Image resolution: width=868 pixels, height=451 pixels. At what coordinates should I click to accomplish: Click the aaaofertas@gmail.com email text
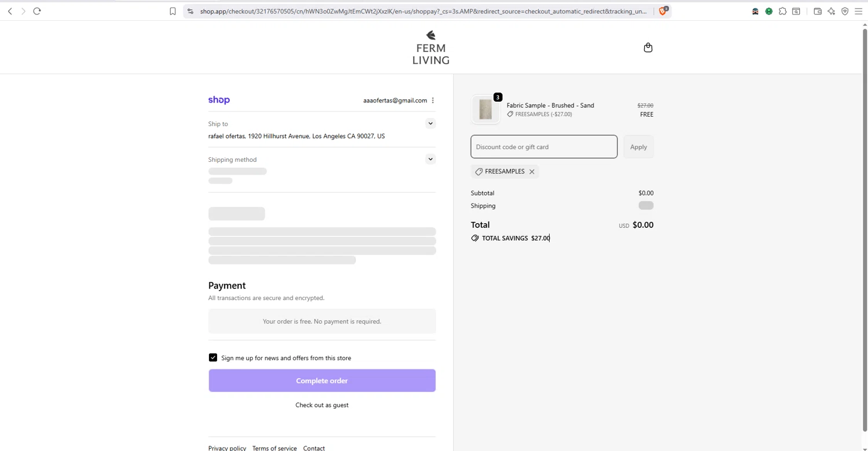pyautogui.click(x=395, y=101)
